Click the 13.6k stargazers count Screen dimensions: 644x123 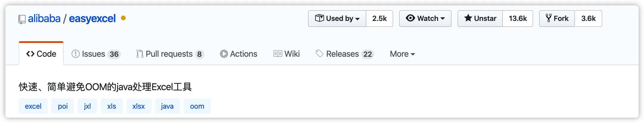pos(518,19)
